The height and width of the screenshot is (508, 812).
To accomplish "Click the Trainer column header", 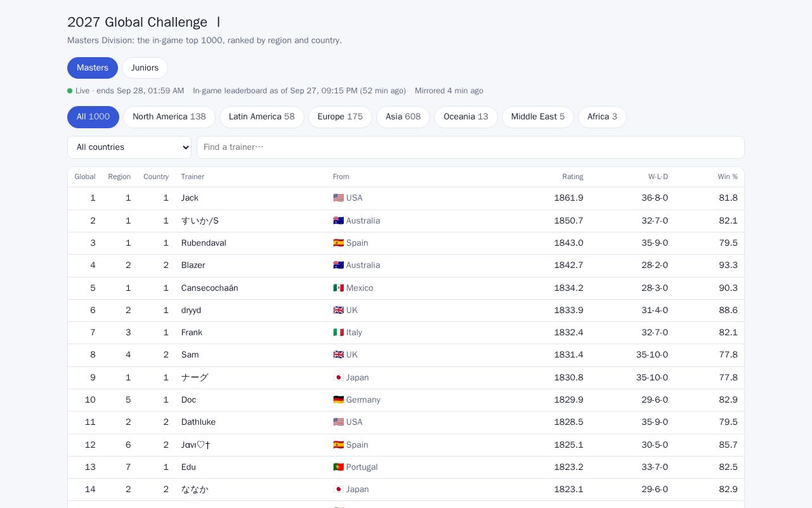I will [x=193, y=177].
